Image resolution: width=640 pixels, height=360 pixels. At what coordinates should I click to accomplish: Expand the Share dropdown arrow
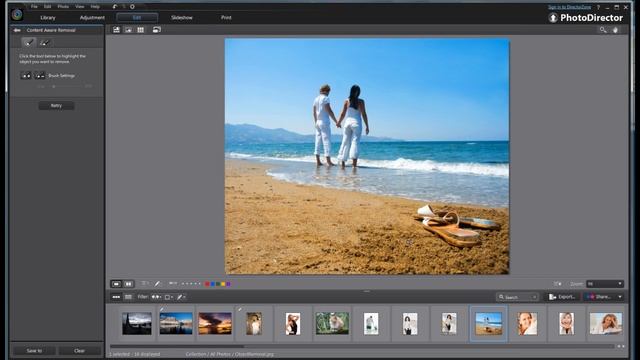(x=620, y=297)
